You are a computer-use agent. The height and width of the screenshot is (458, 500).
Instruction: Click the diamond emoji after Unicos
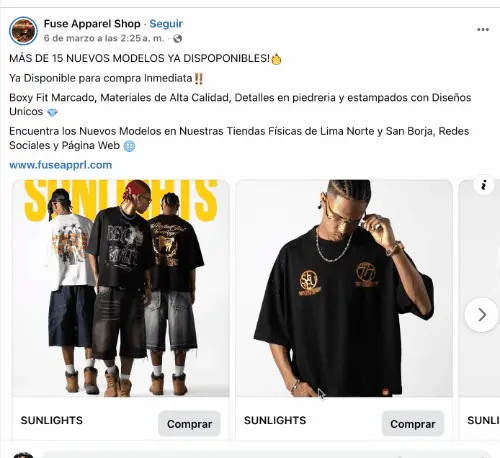tap(52, 113)
